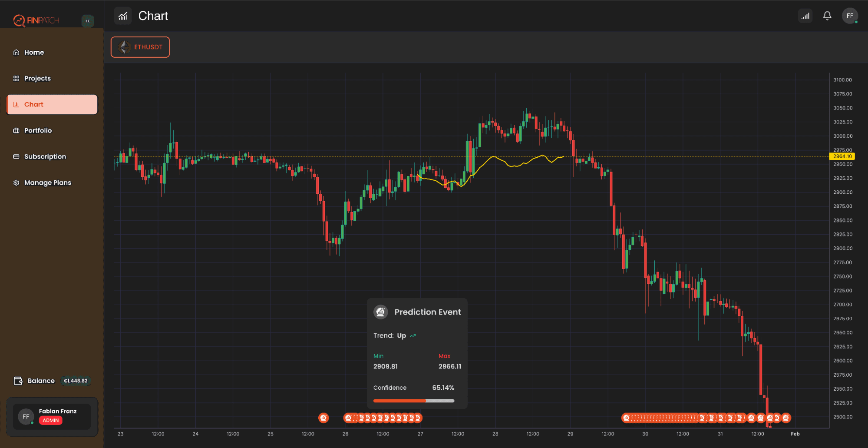The width and height of the screenshot is (868, 448).
Task: Collapse the sidebar with the double-chevron toggle
Action: click(87, 20)
